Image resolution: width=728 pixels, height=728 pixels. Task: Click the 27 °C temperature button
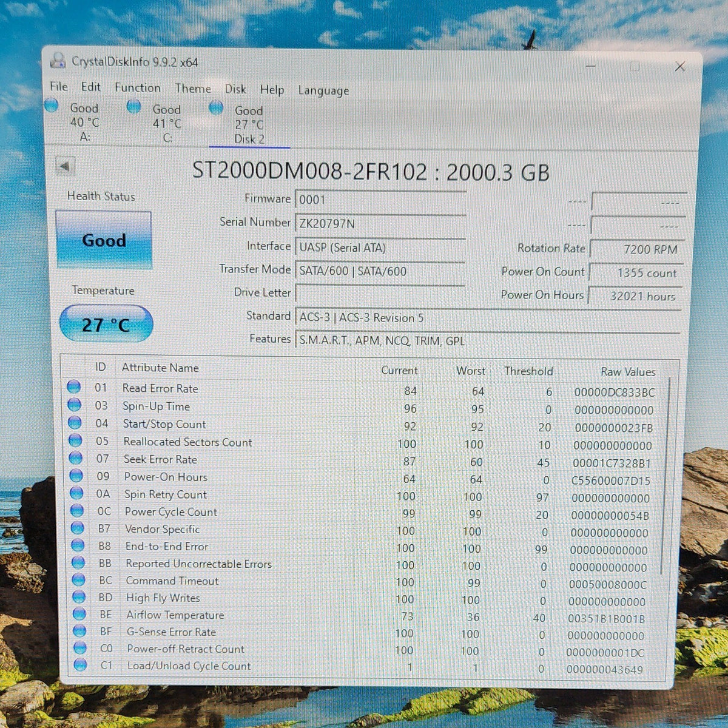[106, 324]
